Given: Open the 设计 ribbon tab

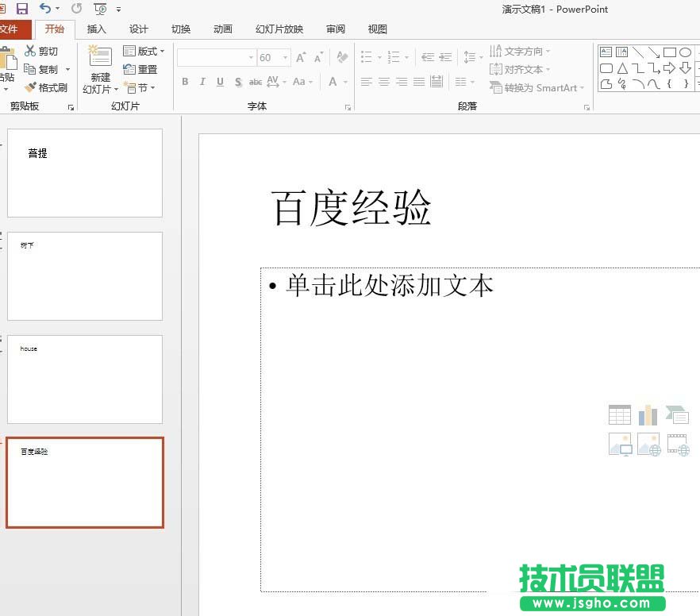Looking at the screenshot, I should click(x=138, y=29).
